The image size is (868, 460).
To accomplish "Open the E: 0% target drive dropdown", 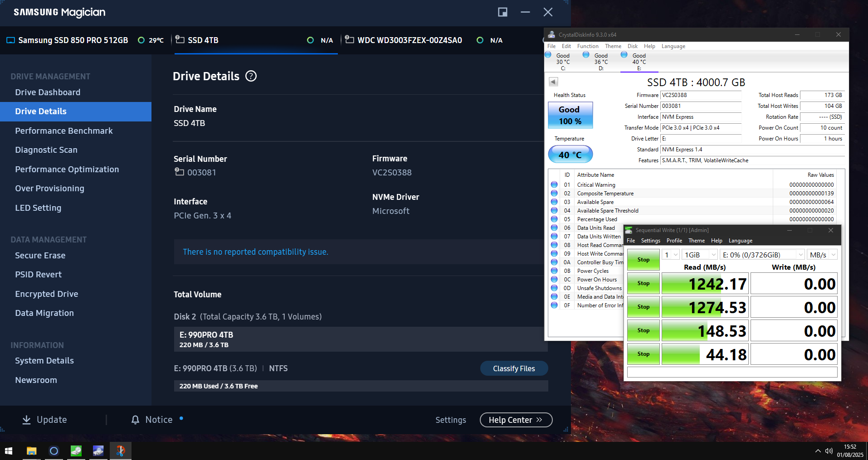I will pos(763,255).
